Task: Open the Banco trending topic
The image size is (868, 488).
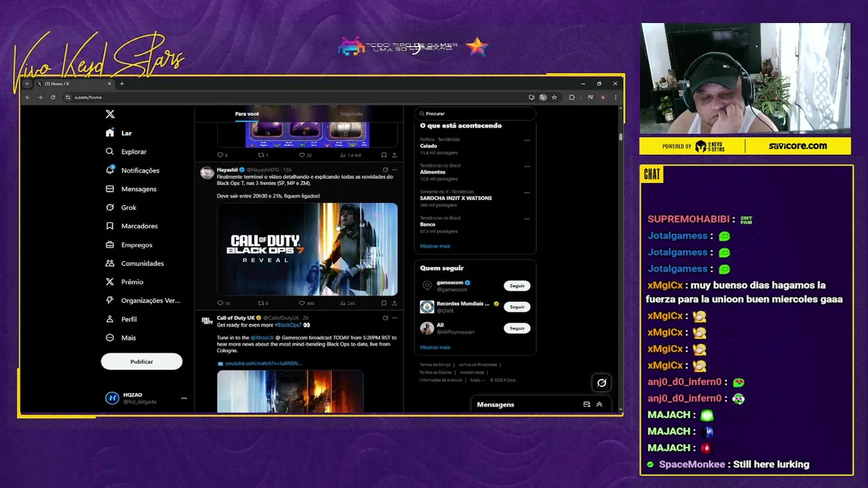Action: click(x=428, y=224)
